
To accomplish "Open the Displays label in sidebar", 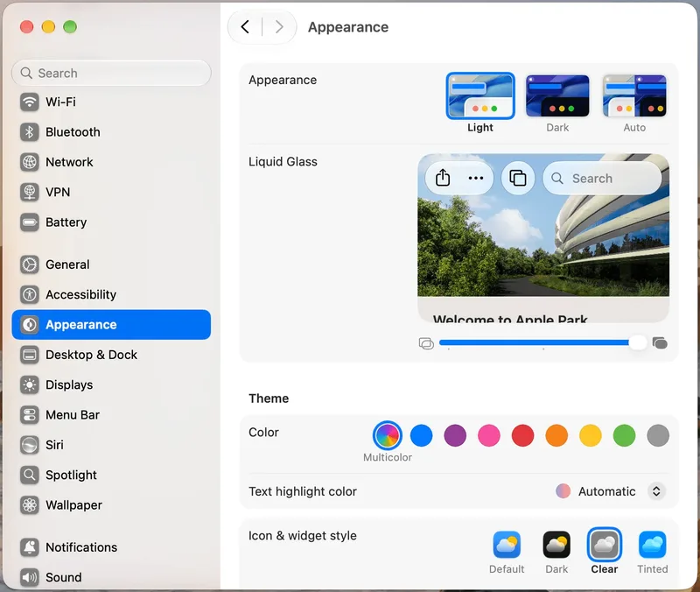I will (69, 384).
